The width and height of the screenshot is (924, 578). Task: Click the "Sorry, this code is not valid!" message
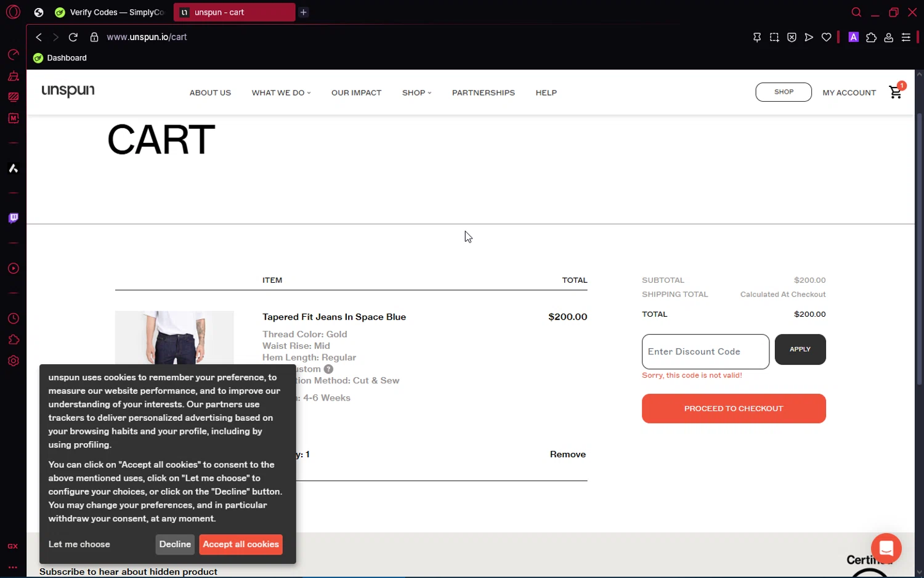[692, 375]
